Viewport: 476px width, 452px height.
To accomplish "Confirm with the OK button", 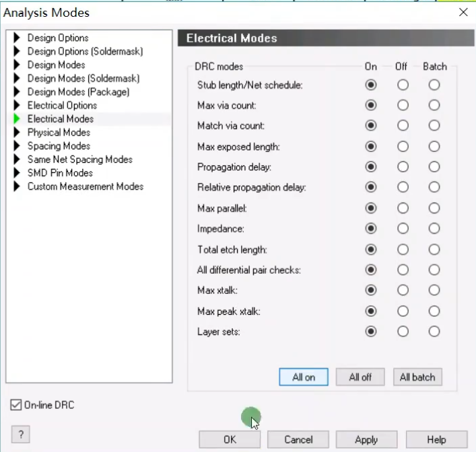I will (230, 440).
